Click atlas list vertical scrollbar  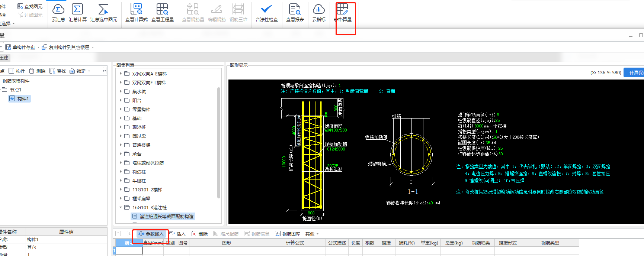click(219, 143)
